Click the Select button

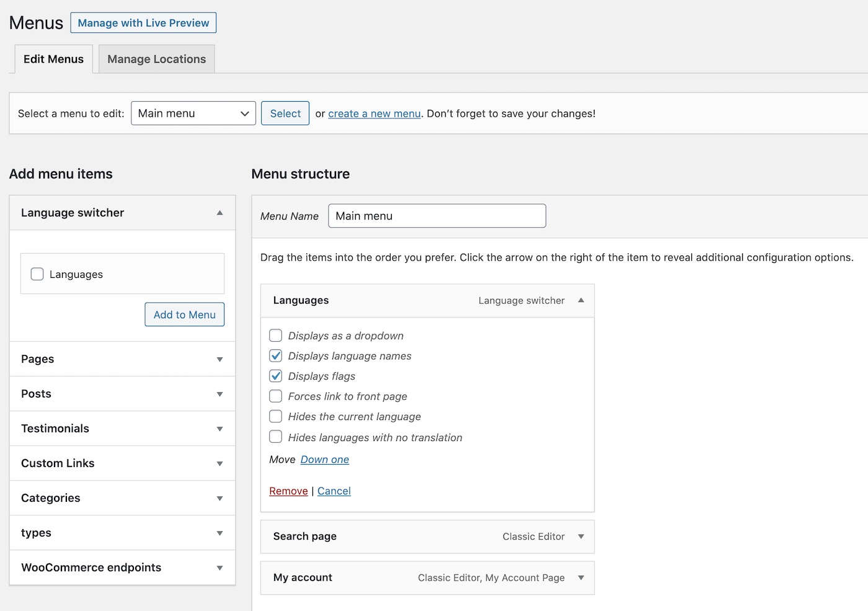pyautogui.click(x=285, y=114)
